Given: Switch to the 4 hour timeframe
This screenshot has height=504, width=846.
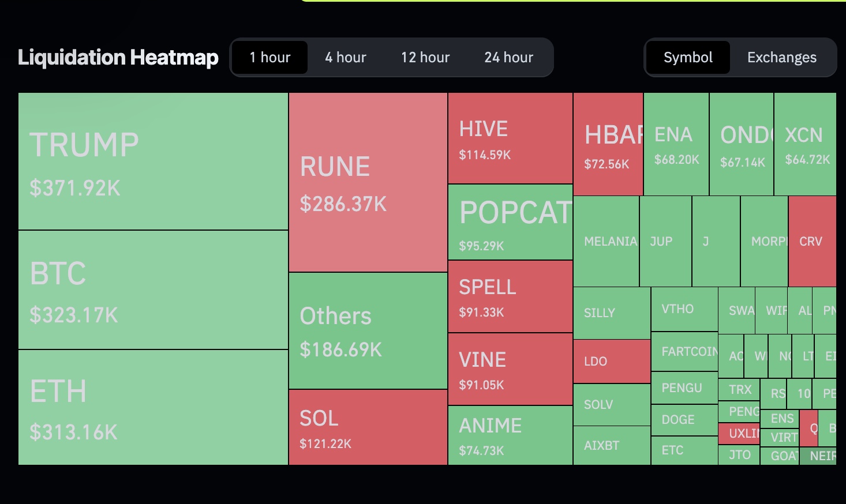Looking at the screenshot, I should pyautogui.click(x=345, y=57).
